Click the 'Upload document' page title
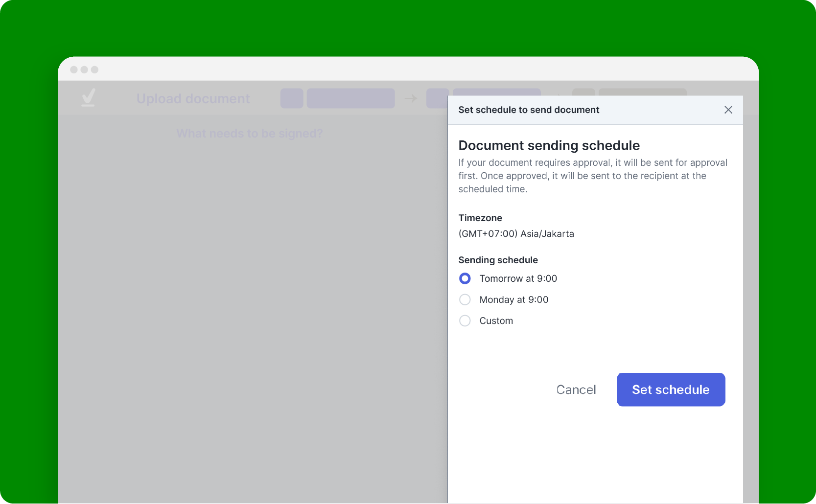Screen dimensions: 816x504 193,99
